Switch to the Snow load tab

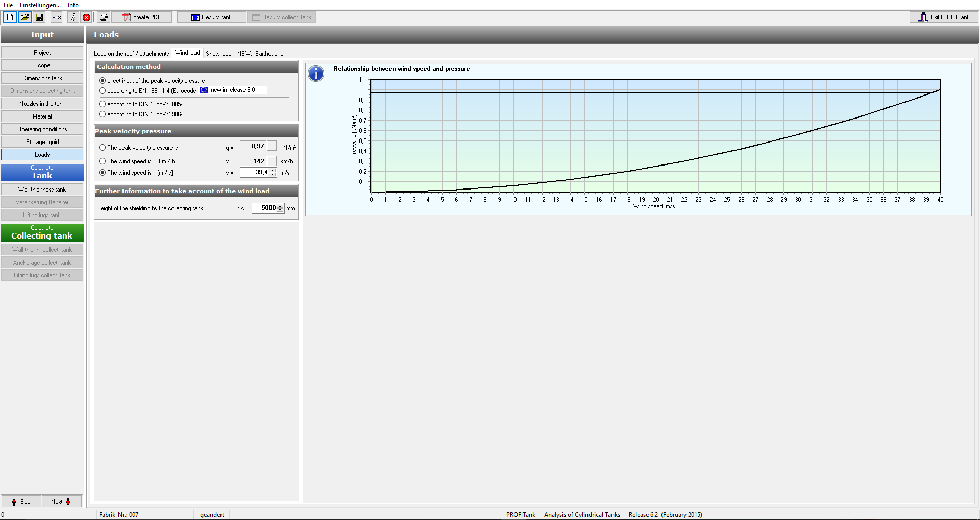point(218,54)
